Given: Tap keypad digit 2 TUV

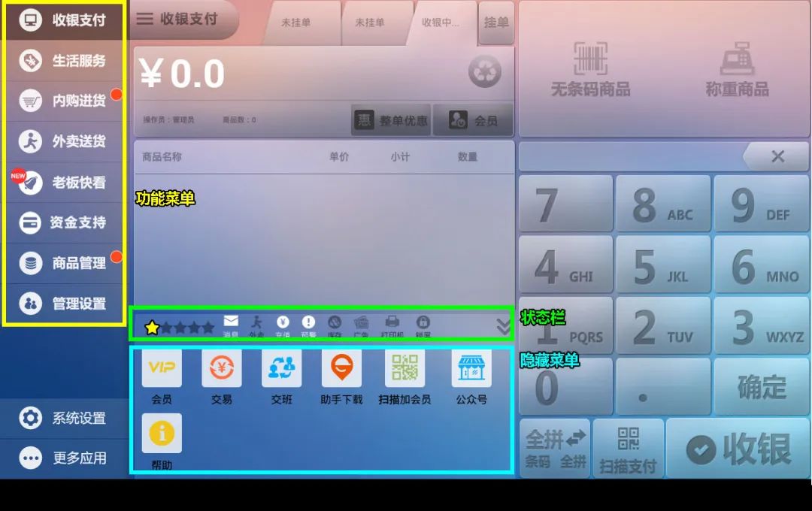Looking at the screenshot, I should point(663,325).
